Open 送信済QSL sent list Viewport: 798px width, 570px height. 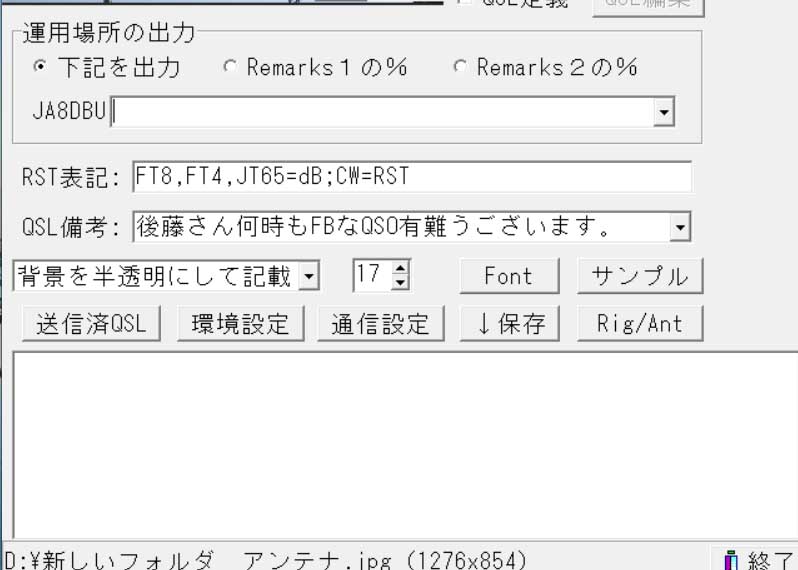point(91,324)
